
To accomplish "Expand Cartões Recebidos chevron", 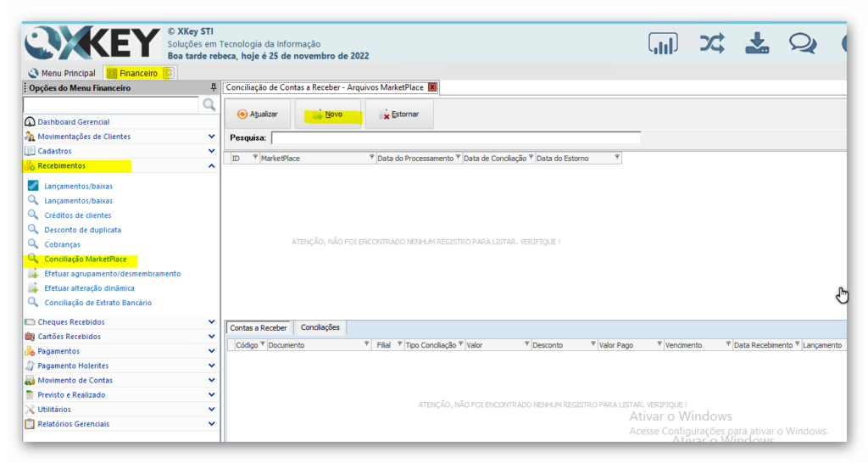I will [x=211, y=336].
